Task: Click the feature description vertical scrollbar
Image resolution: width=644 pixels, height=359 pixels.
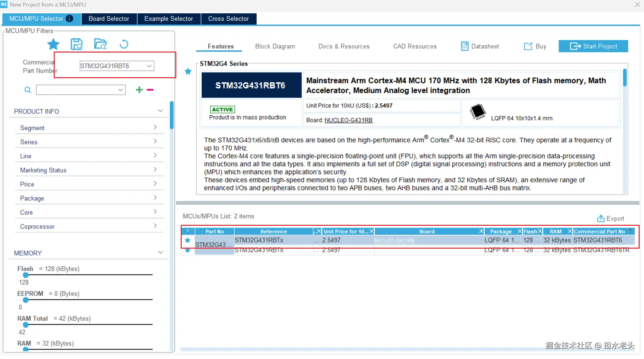Action: pos(625,78)
